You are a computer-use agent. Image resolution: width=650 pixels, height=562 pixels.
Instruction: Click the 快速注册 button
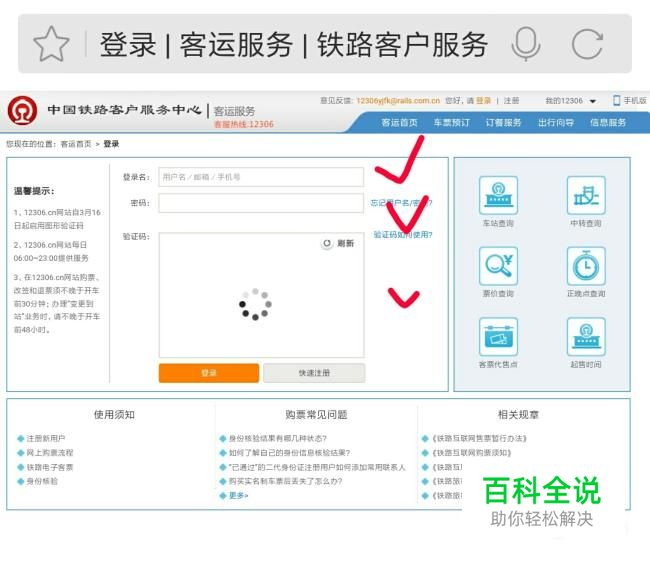(314, 373)
